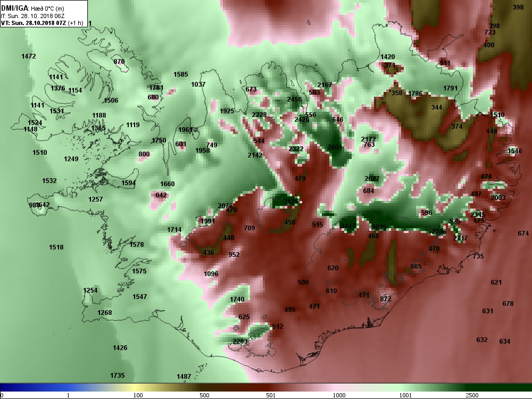Click the value 1546 on the map
This screenshot has width=532, height=399.
514,151
